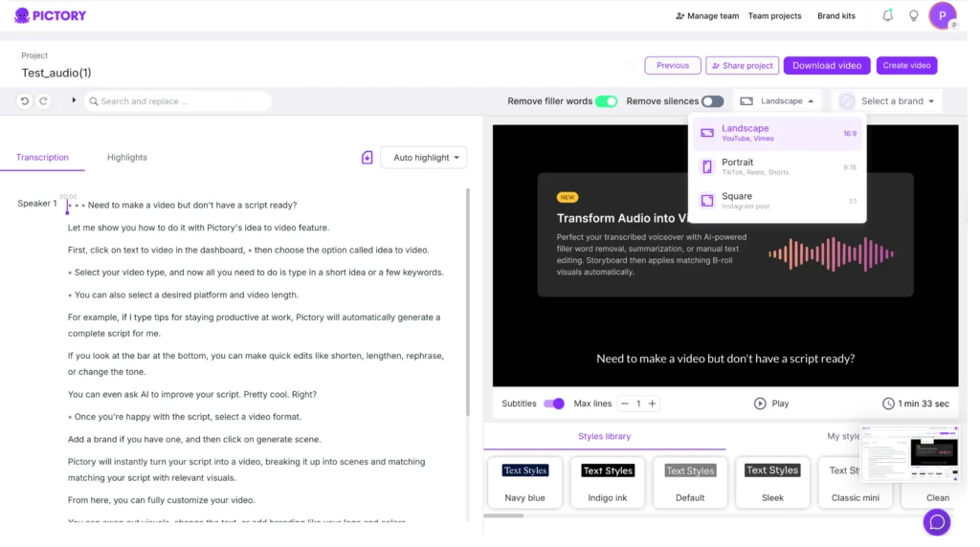This screenshot has width=980, height=547.
Task: Click the Previous button
Action: 673,65
